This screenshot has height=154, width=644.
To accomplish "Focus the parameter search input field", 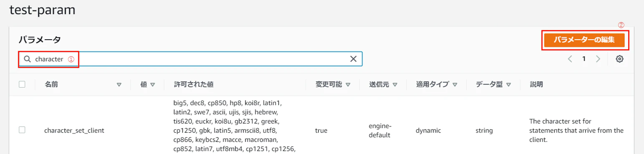I will pos(190,59).
